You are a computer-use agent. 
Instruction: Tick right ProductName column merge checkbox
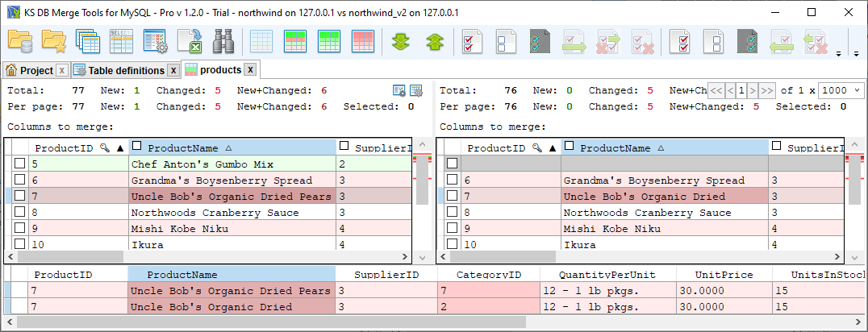(570, 146)
